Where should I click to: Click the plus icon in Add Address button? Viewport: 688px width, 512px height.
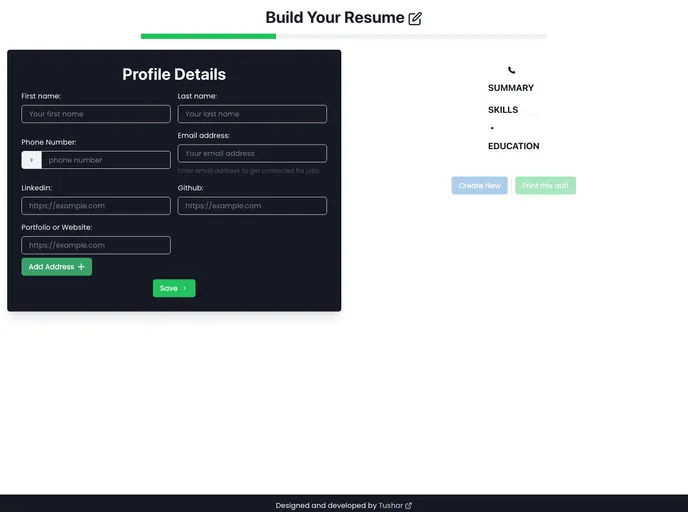click(x=81, y=267)
